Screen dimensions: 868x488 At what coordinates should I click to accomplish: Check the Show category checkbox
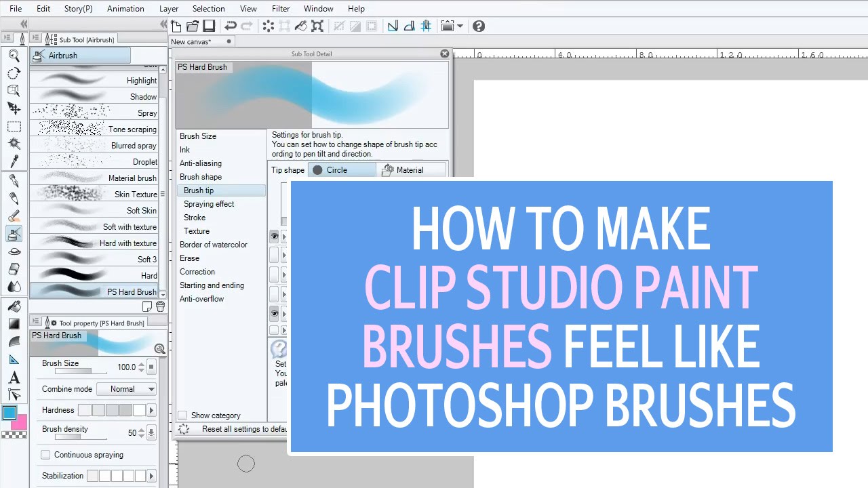click(182, 415)
